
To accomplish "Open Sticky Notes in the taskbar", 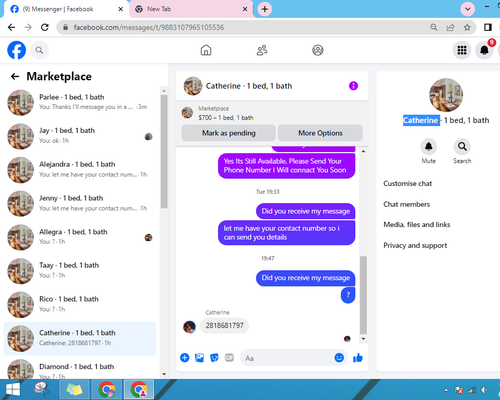I will point(74,390).
